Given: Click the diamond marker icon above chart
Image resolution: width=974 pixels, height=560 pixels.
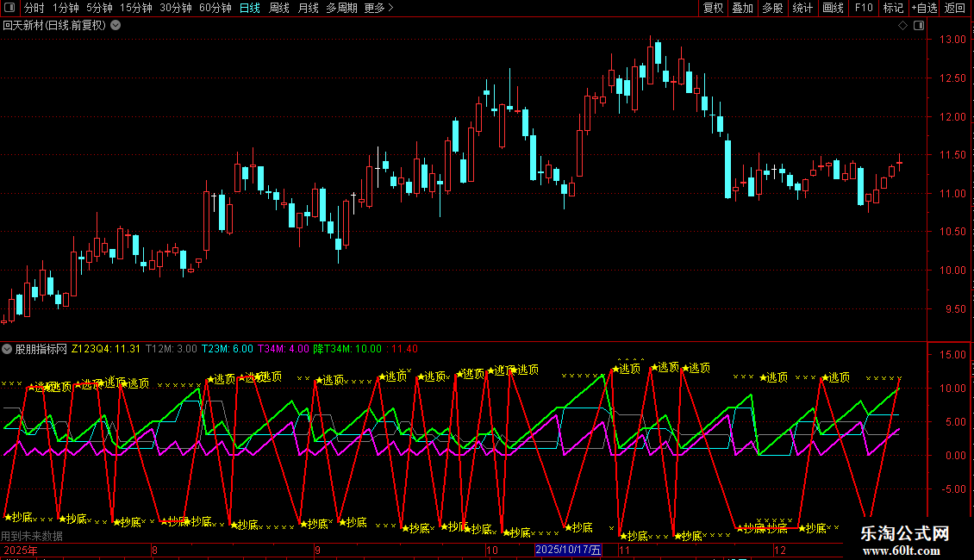Looking at the screenshot, I should click(x=902, y=26).
